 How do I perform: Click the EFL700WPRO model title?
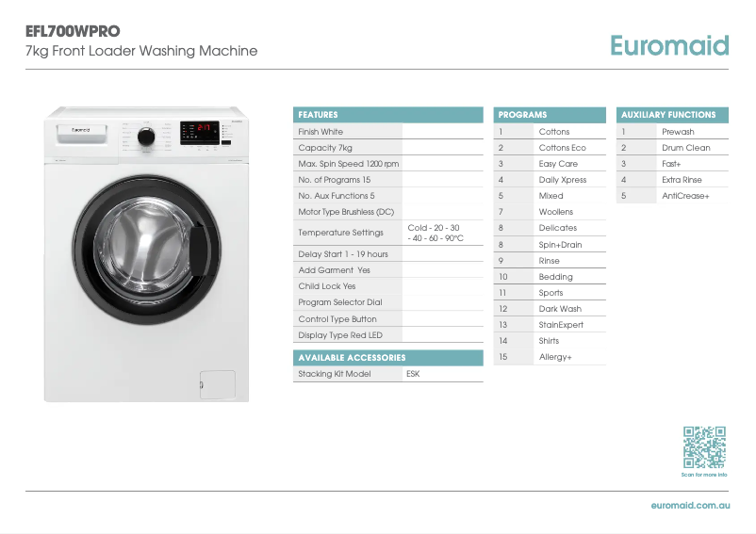[x=73, y=31]
